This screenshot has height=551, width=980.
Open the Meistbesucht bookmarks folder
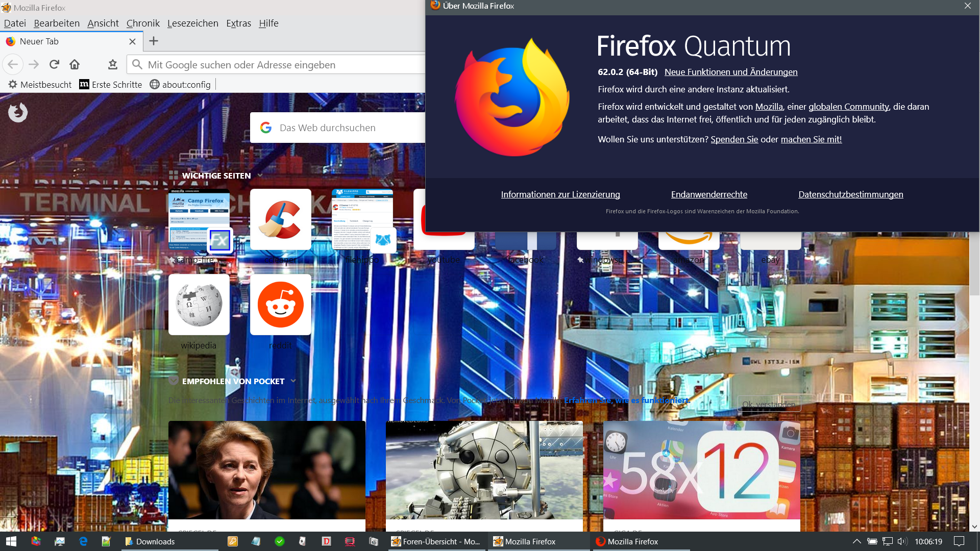(40, 84)
